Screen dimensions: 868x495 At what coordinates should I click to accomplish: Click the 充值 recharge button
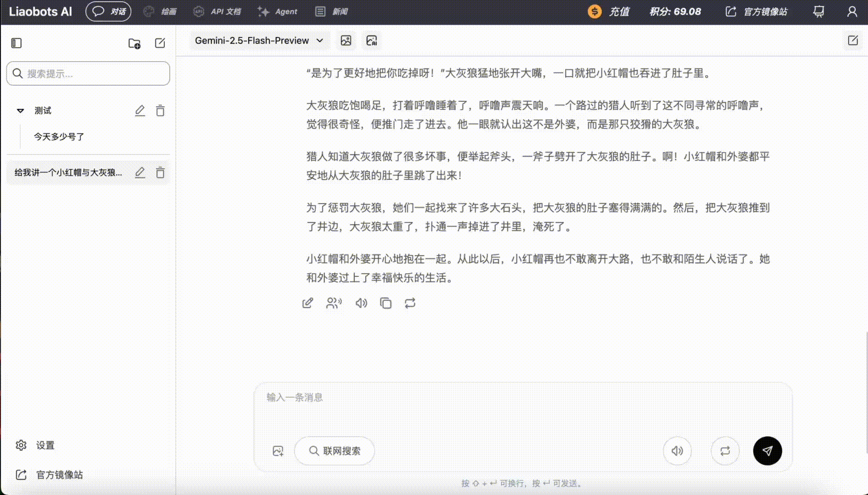pos(609,11)
